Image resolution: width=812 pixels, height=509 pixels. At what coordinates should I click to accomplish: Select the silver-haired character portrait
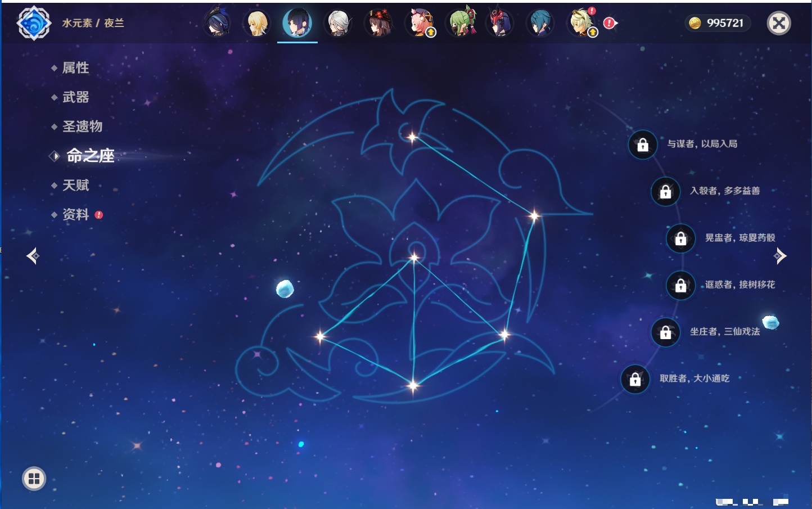point(339,24)
